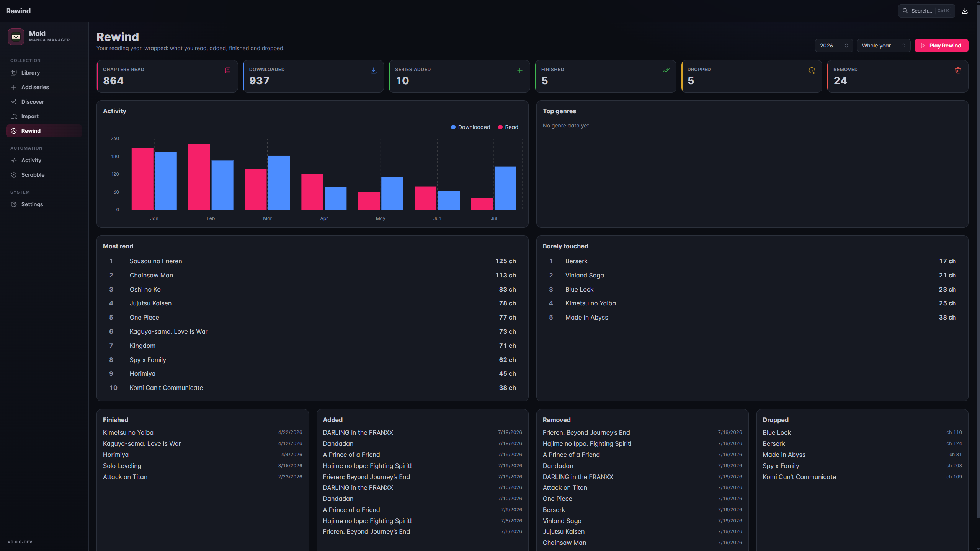Toggle the Downloaded legend series
This screenshot has height=551, width=980.
pyautogui.click(x=470, y=127)
